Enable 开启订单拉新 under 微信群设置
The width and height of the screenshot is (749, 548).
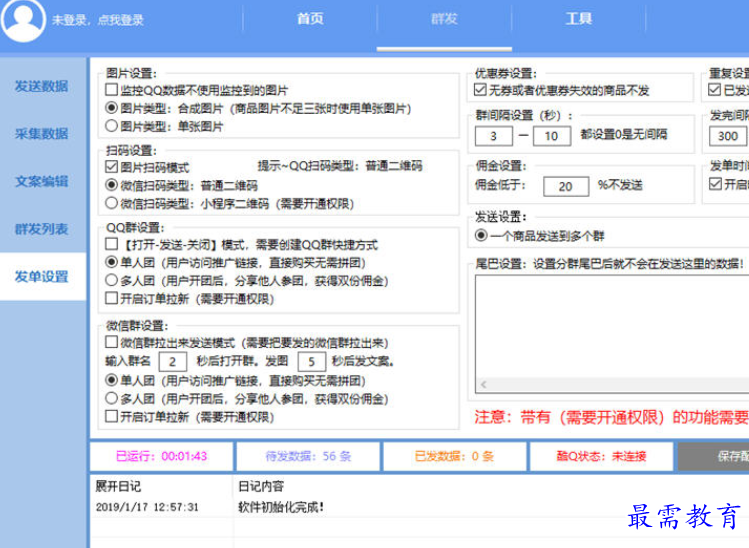tap(111, 417)
